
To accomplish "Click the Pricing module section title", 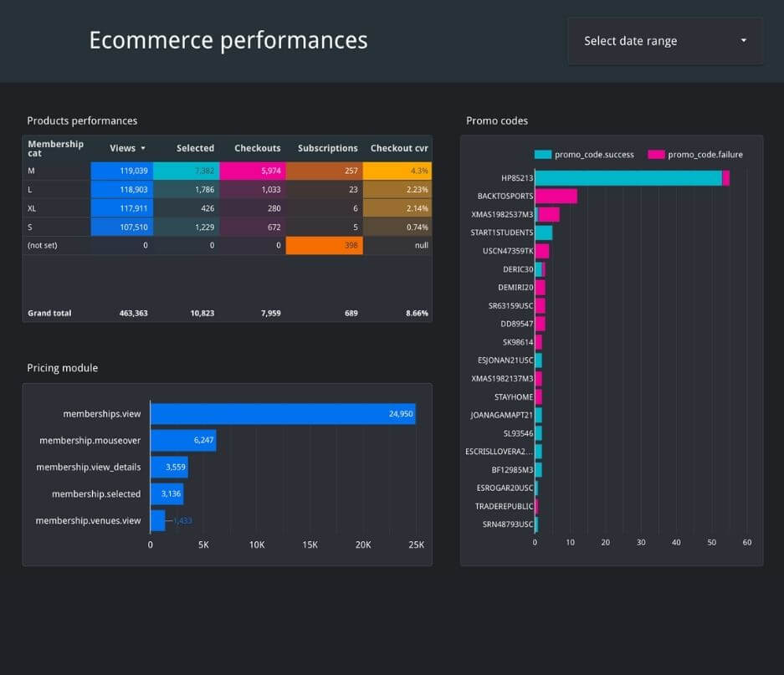I will 63,368.
